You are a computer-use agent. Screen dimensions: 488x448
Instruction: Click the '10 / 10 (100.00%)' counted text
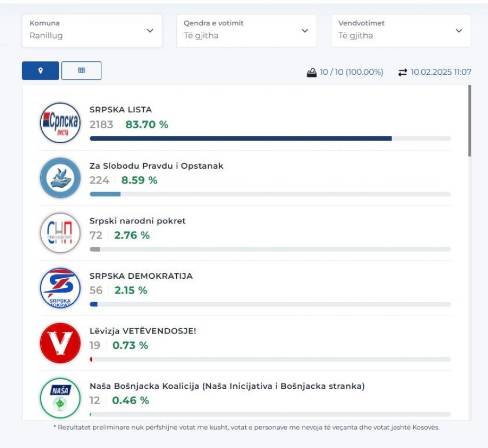[x=351, y=72]
